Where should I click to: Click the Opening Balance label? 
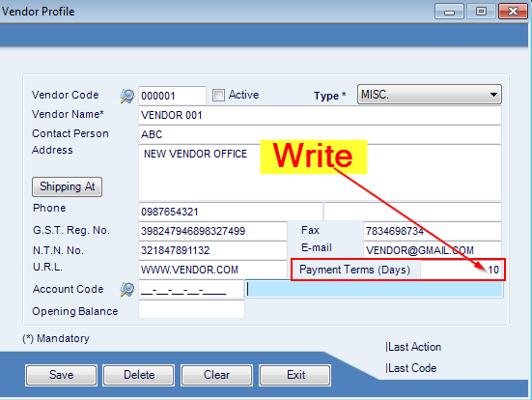click(75, 311)
